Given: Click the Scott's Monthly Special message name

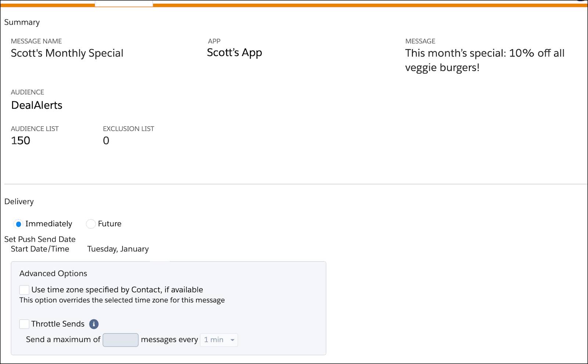Looking at the screenshot, I should click(67, 53).
